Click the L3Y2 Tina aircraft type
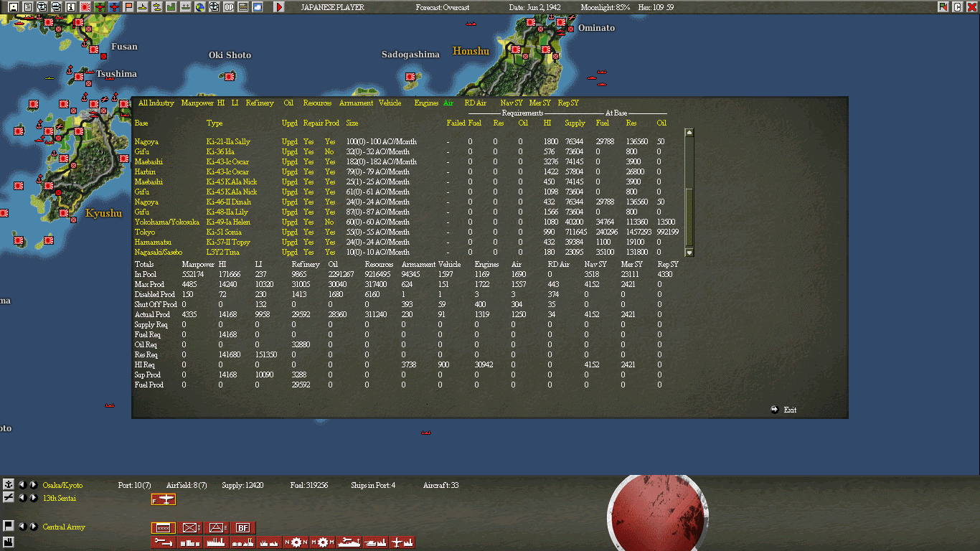The image size is (980, 551). click(x=222, y=253)
